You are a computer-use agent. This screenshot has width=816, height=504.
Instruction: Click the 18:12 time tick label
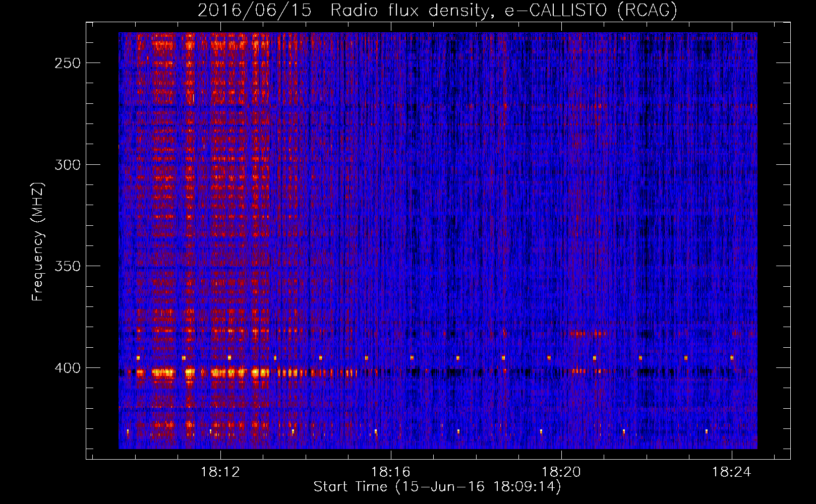[220, 472]
